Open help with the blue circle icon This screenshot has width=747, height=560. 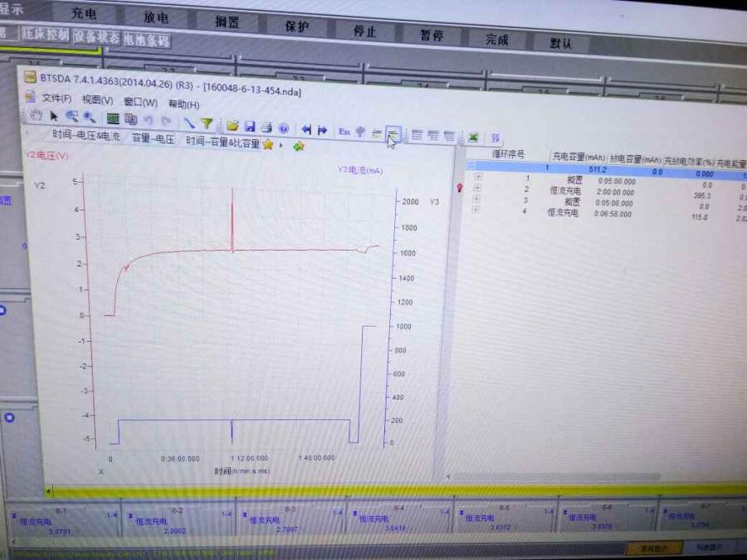click(284, 128)
